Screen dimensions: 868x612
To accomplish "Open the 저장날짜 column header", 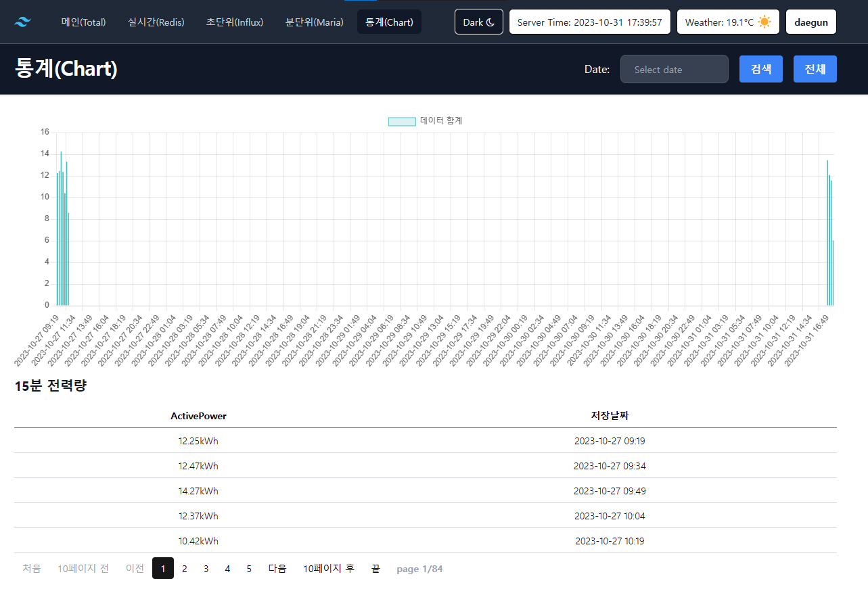I will [610, 416].
